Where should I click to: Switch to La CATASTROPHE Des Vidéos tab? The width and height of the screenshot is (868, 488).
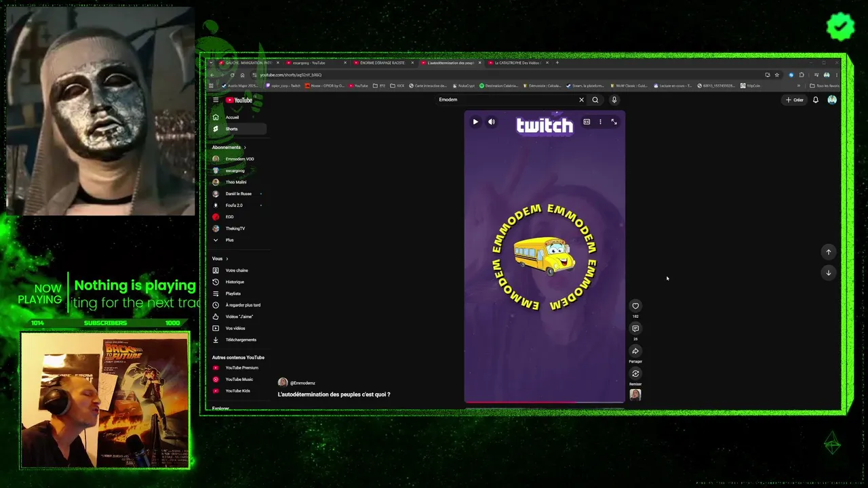[x=517, y=63]
